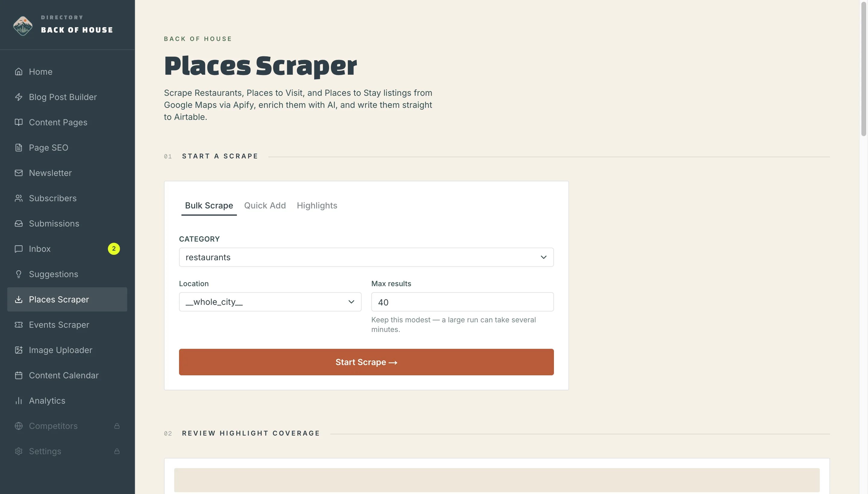
Task: Click the lock icon beside Settings
Action: [117, 451]
